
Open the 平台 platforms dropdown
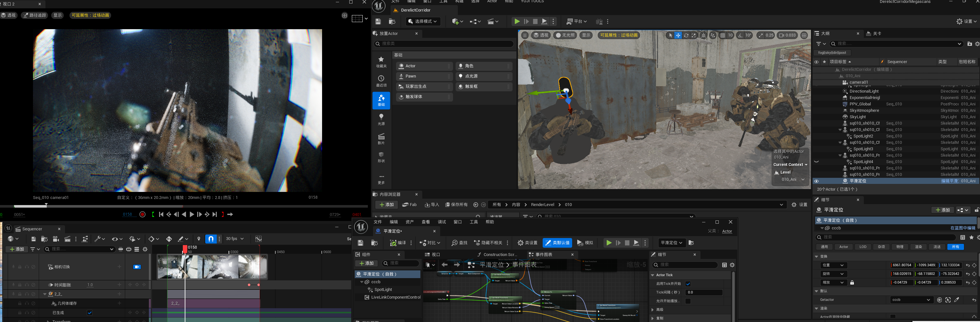577,22
